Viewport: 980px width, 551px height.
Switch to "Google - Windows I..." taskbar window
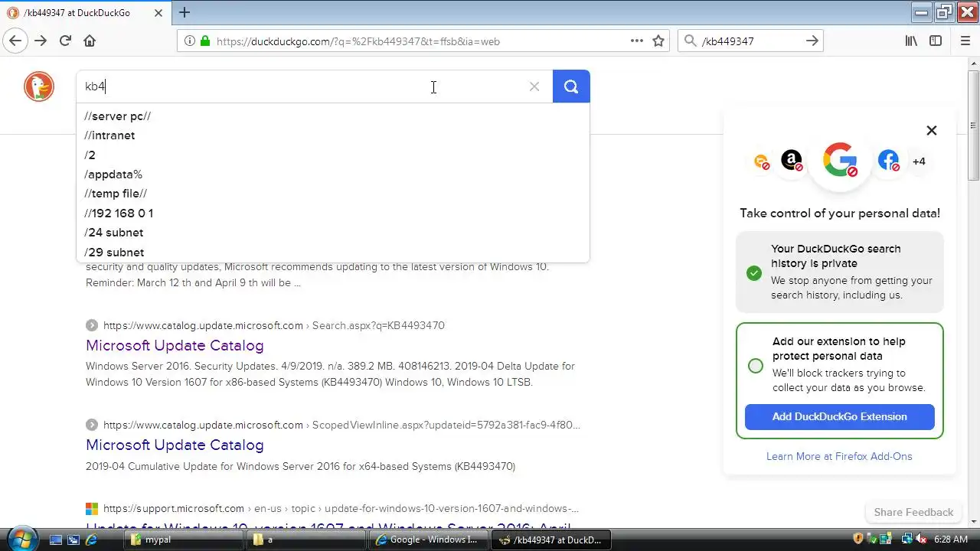pyautogui.click(x=428, y=540)
